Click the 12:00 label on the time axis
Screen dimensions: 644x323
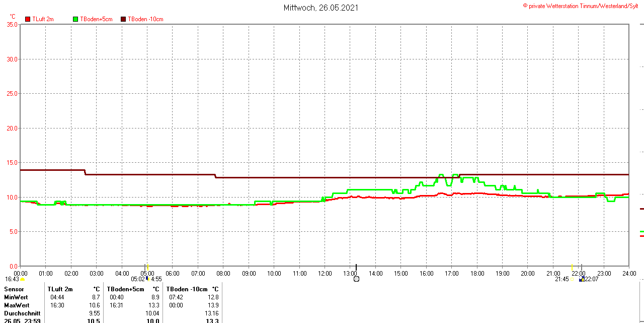[x=325, y=274]
